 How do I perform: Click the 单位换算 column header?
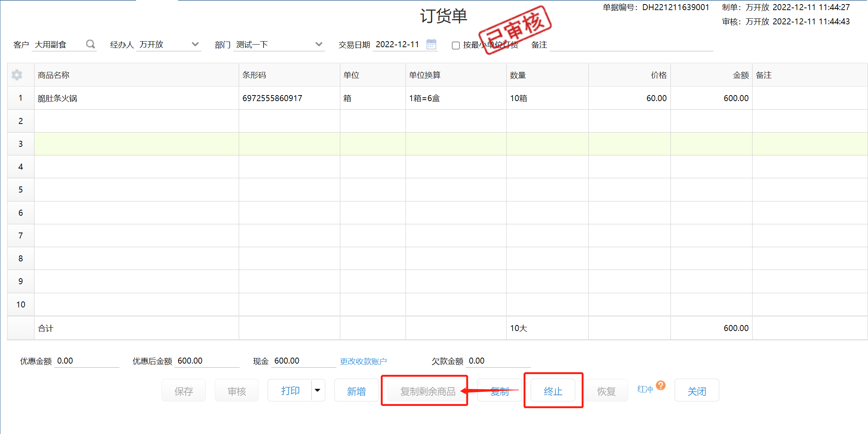(456, 75)
